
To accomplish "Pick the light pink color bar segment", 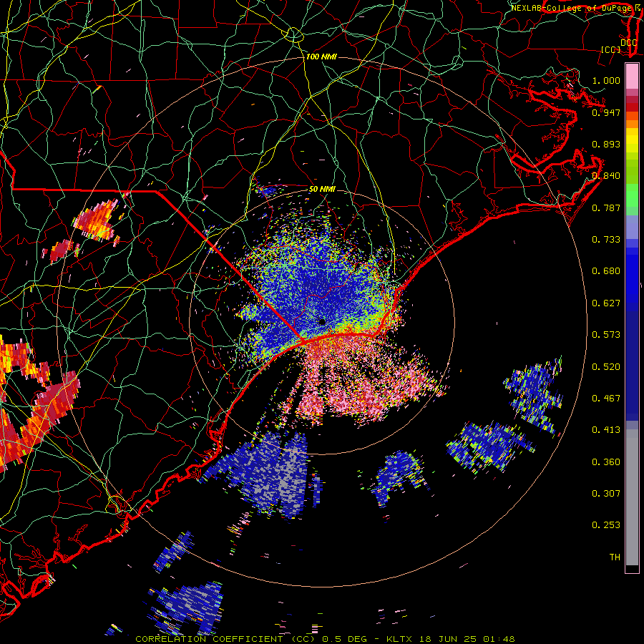I will pyautogui.click(x=632, y=77).
